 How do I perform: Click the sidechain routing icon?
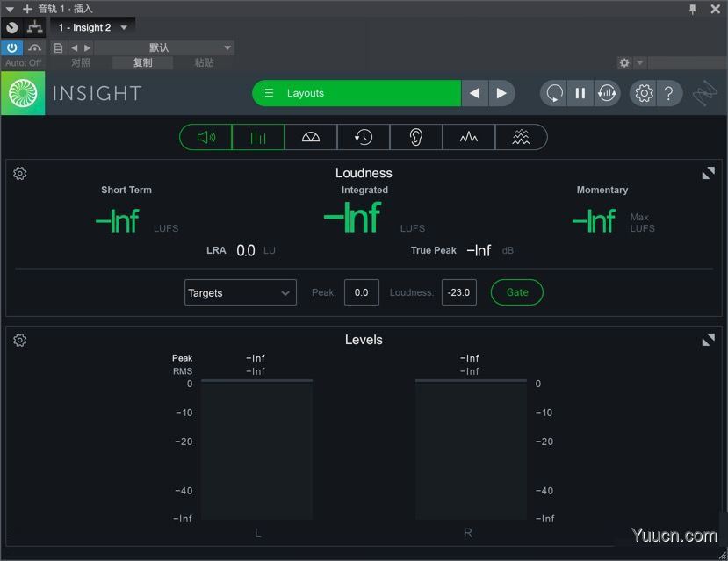(35, 27)
